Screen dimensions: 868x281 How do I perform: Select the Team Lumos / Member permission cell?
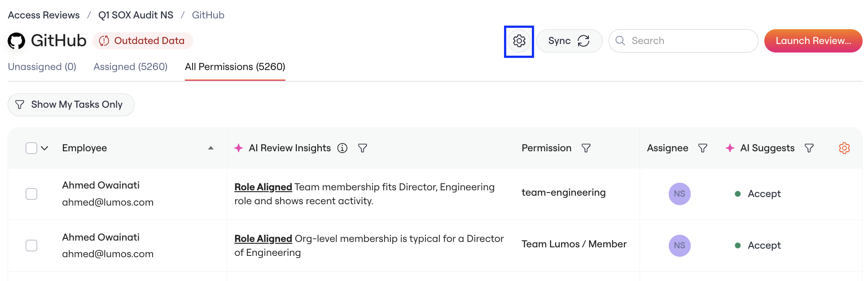pos(574,244)
